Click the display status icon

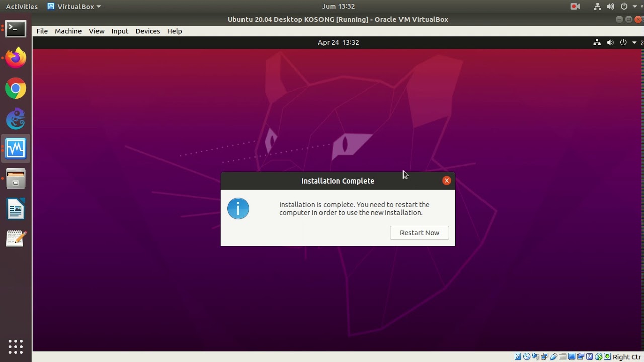(x=572, y=357)
